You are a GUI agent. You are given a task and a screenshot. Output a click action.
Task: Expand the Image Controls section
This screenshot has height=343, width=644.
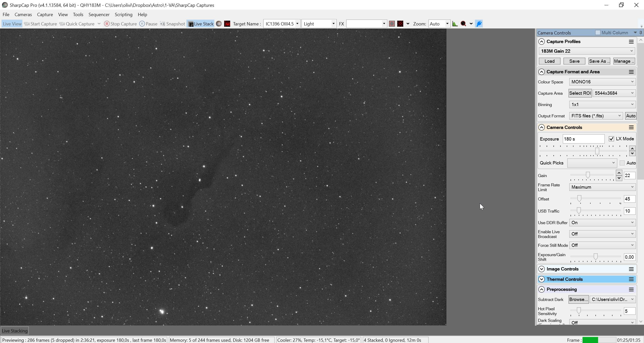click(542, 269)
